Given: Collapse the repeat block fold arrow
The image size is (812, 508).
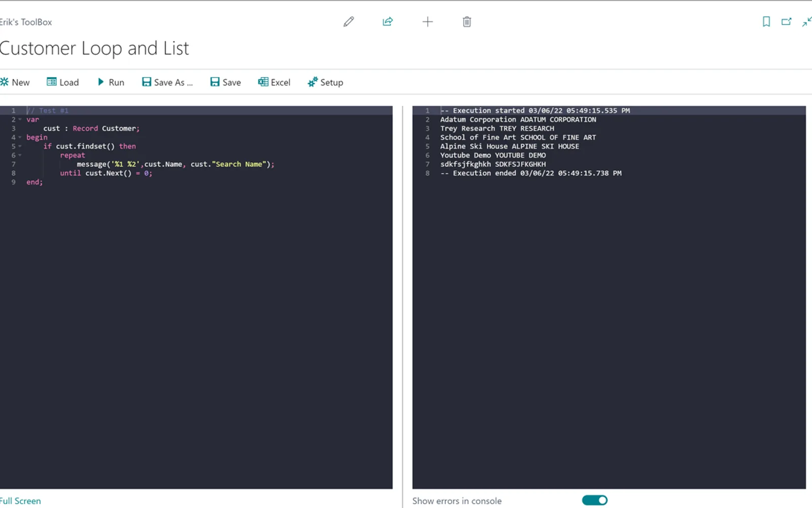Looking at the screenshot, I should pyautogui.click(x=20, y=155).
